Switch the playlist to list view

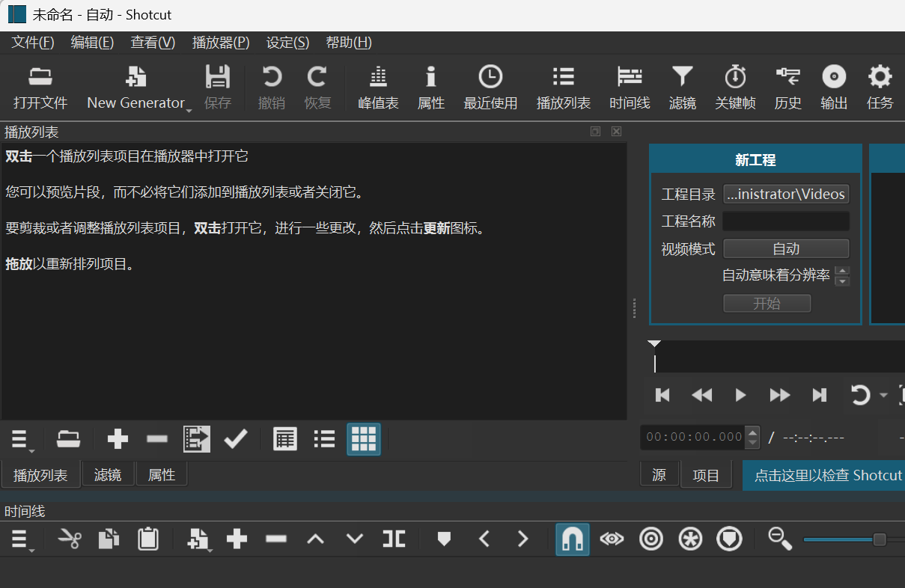point(324,439)
